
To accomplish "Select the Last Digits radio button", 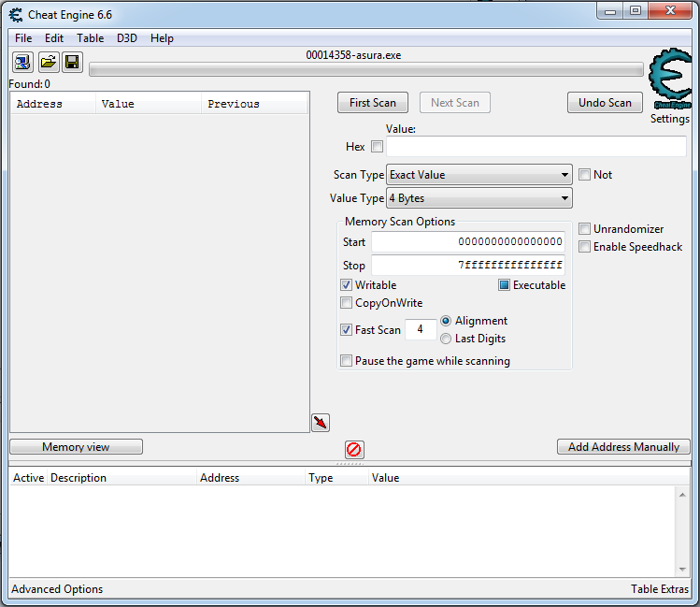I will pyautogui.click(x=446, y=339).
